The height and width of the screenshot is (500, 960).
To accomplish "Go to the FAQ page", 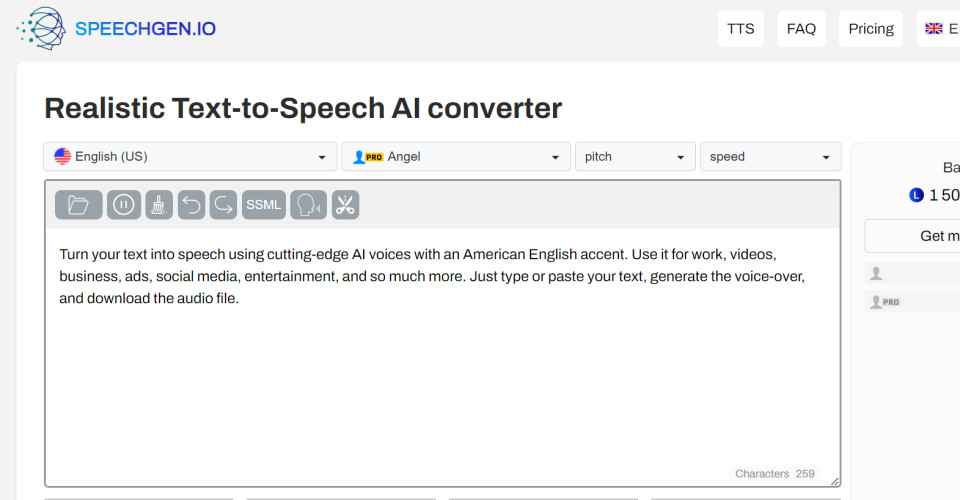I will [x=801, y=29].
